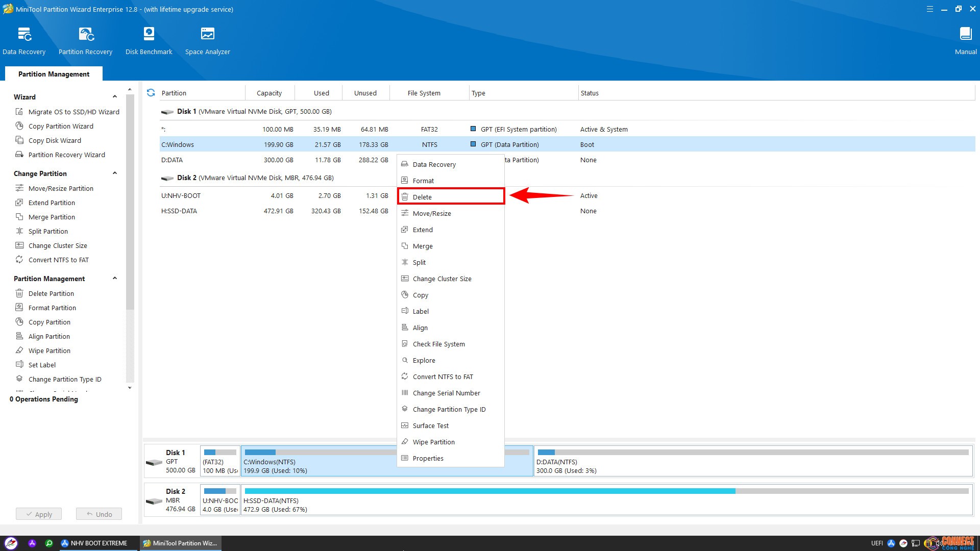Choose Extend Partition in sidebar

pos(45,203)
